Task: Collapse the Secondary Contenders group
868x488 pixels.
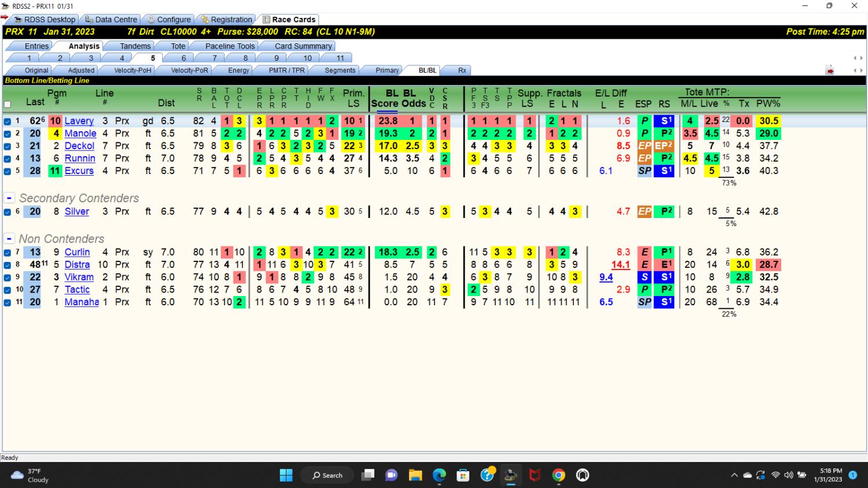Action: 9,198
